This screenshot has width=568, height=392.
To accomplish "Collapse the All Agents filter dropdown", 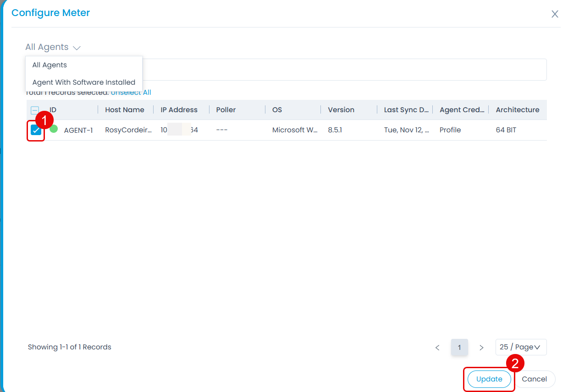I will pyautogui.click(x=53, y=47).
